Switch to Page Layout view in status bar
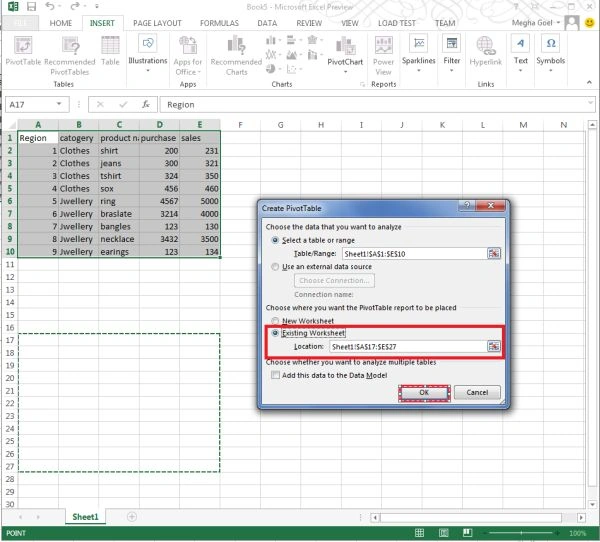Image resolution: width=600 pixels, height=542 pixels. tap(444, 532)
